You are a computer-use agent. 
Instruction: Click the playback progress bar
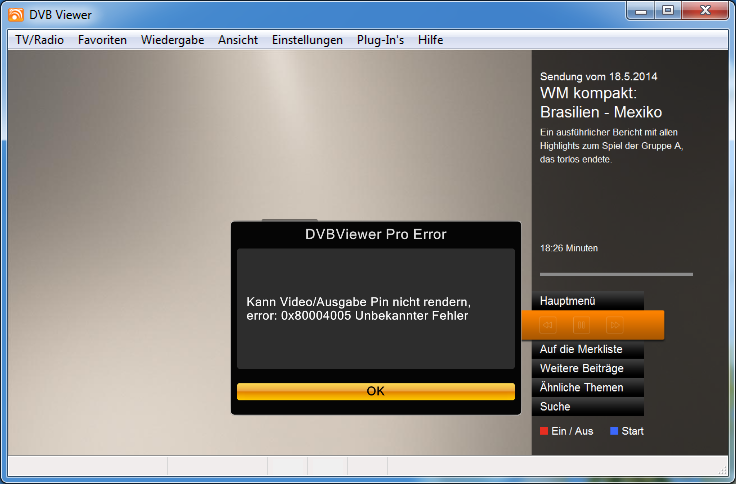point(616,274)
